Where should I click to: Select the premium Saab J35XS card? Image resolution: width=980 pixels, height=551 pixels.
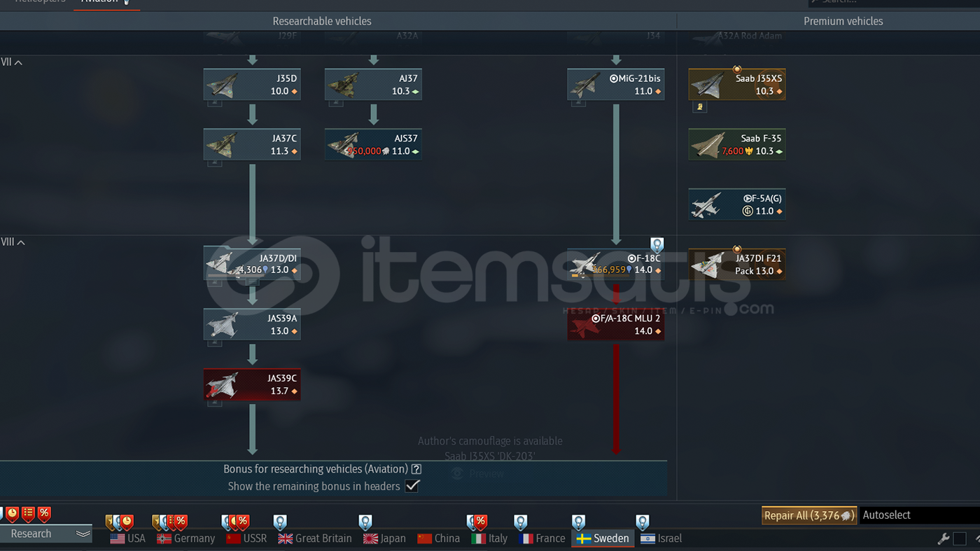click(737, 84)
